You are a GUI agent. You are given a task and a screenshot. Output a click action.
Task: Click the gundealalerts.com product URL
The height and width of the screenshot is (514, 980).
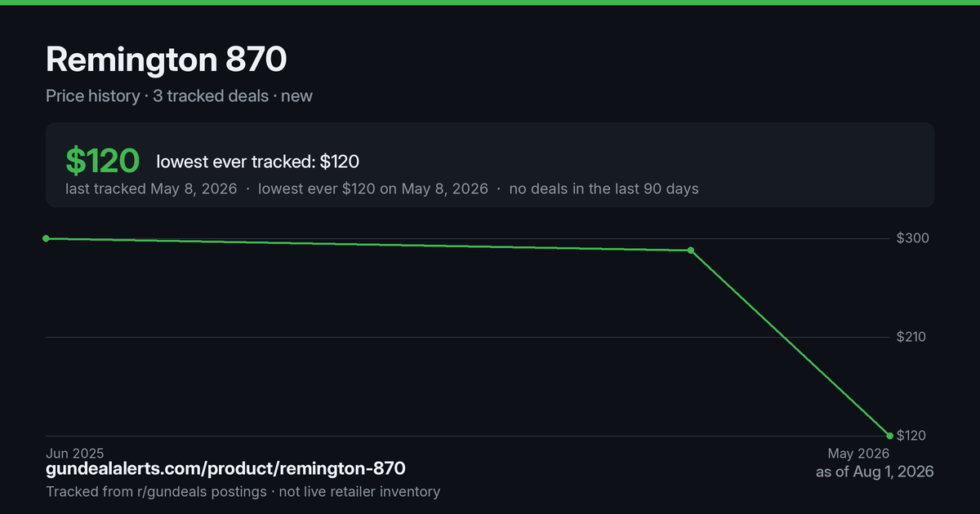tap(225, 469)
